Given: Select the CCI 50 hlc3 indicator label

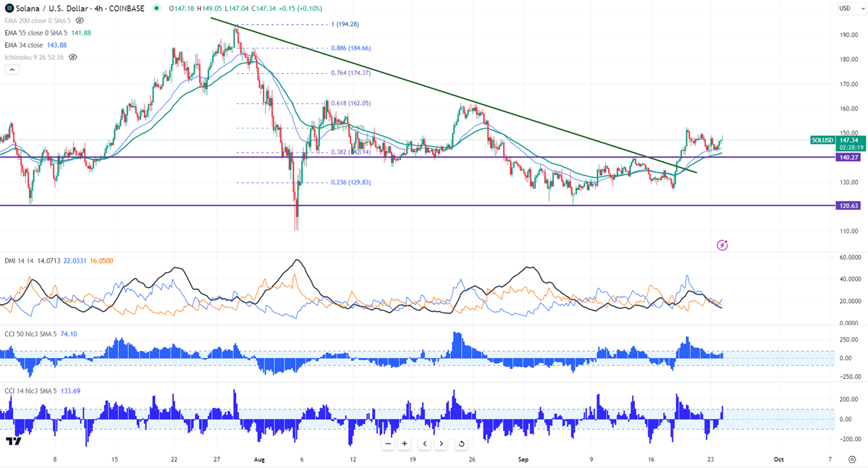Looking at the screenshot, I should coord(30,334).
